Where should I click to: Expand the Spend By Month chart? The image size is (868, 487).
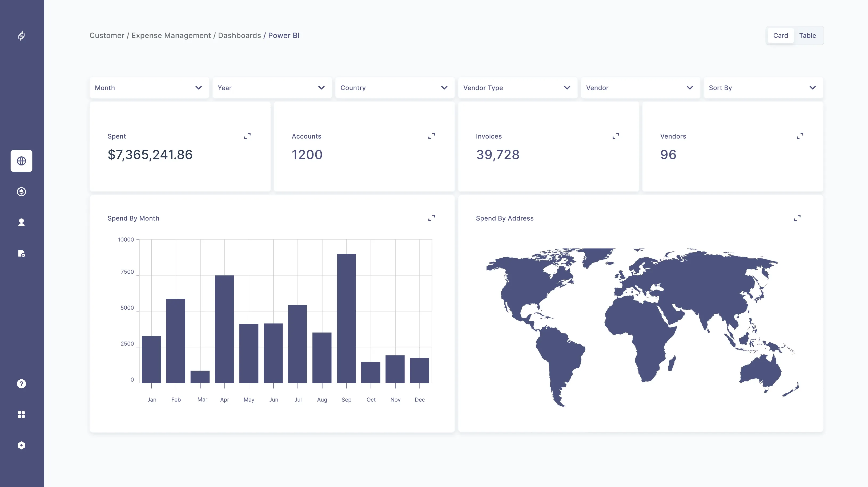tap(431, 218)
